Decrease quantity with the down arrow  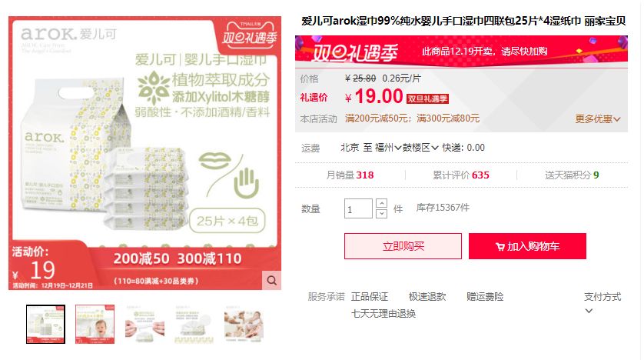[x=381, y=213]
